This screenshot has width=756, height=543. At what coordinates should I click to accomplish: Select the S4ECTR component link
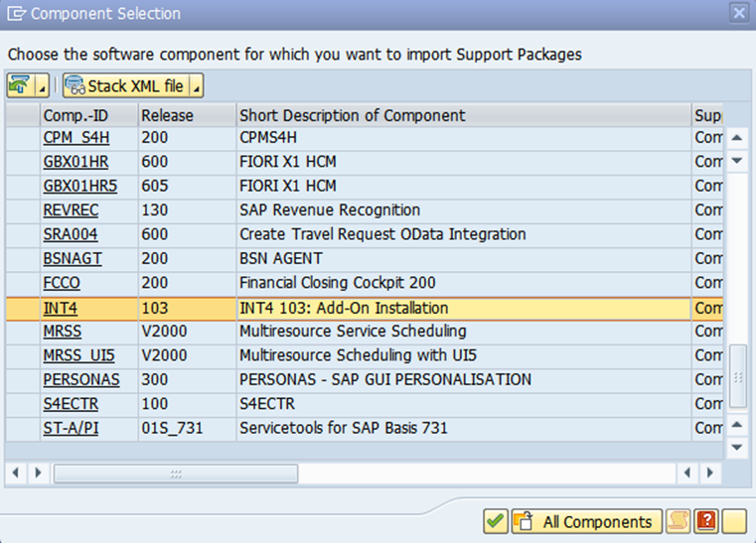click(71, 404)
